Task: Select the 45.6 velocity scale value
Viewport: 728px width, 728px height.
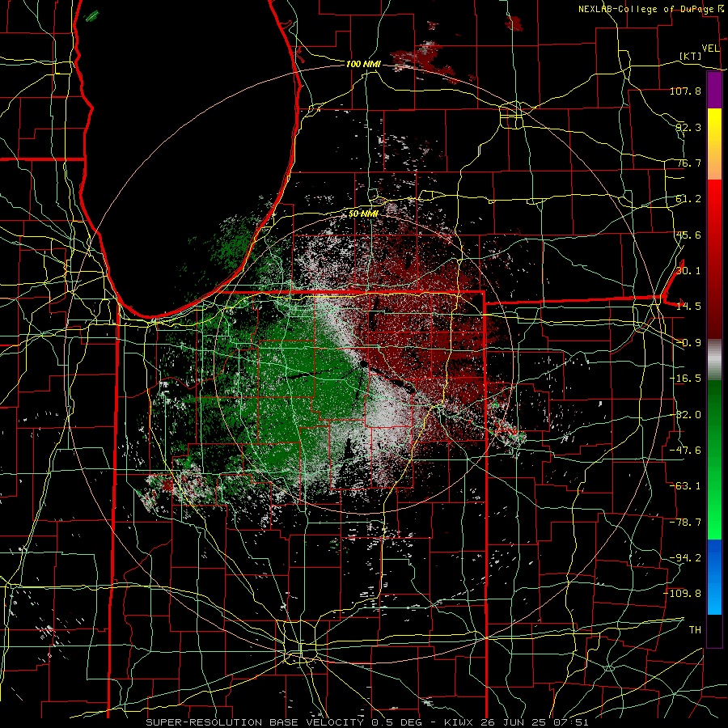Action: coord(688,235)
